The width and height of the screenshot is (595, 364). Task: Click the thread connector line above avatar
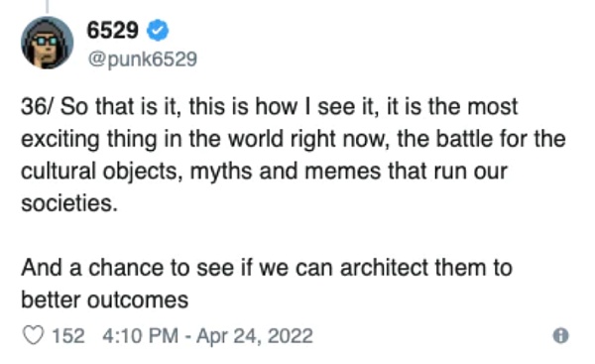(x=47, y=7)
